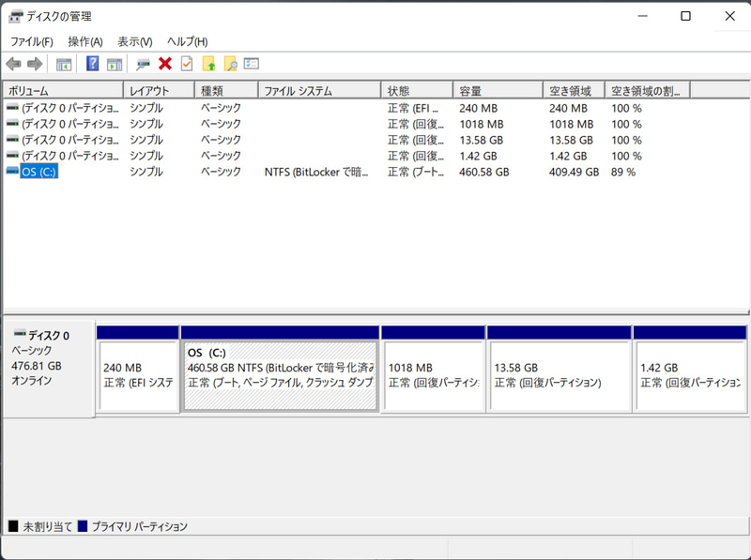Click the ディスク 0 disk label panel

(49, 366)
